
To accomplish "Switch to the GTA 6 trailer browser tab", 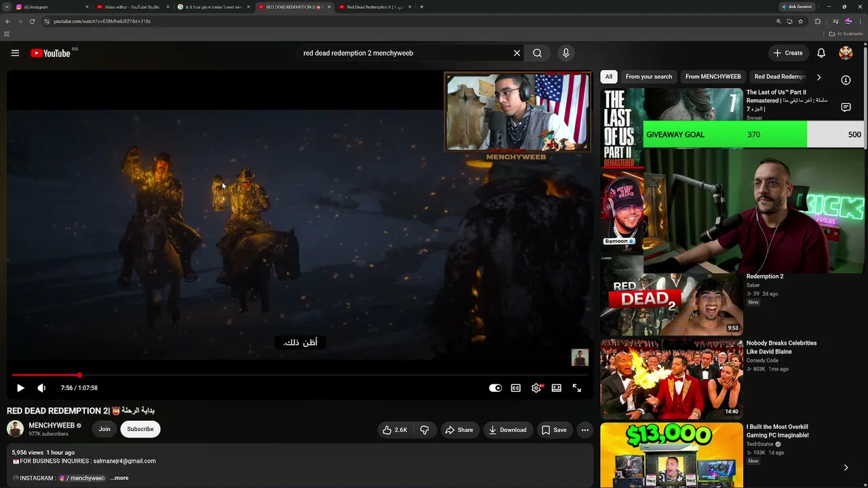I will (214, 7).
